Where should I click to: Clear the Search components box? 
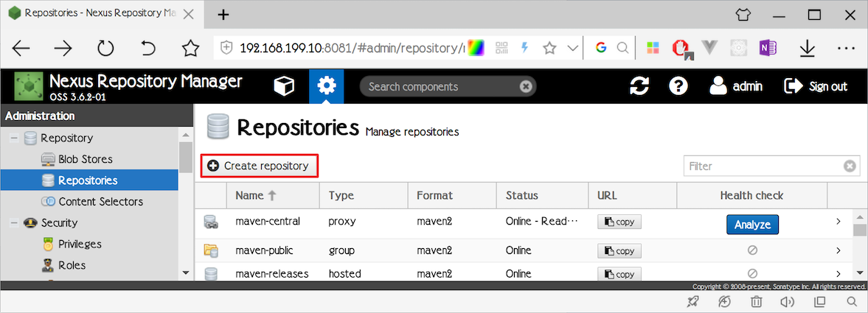(x=526, y=86)
